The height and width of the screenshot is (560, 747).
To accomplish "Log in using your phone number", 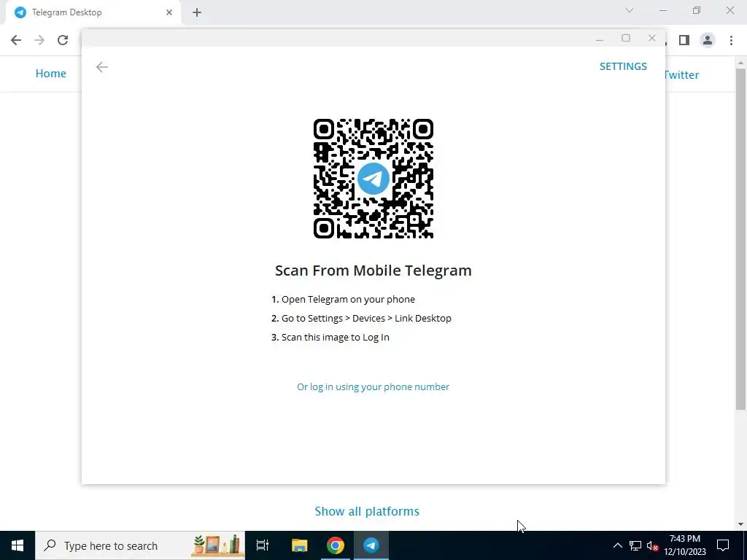I will pyautogui.click(x=373, y=386).
